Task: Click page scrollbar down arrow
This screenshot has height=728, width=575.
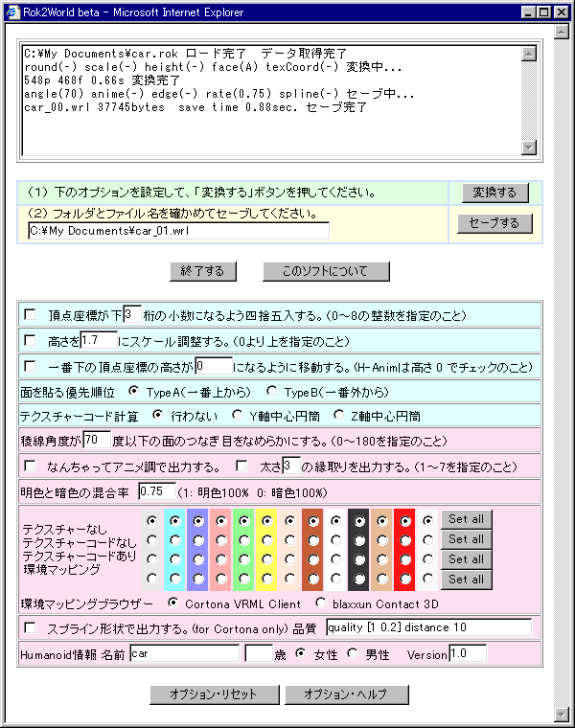Action: tap(562, 715)
